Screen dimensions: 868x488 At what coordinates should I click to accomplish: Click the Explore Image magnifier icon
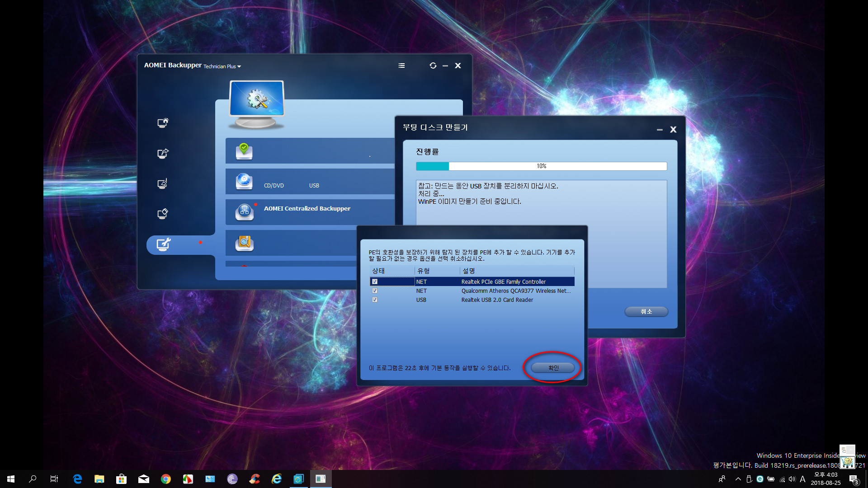(244, 243)
